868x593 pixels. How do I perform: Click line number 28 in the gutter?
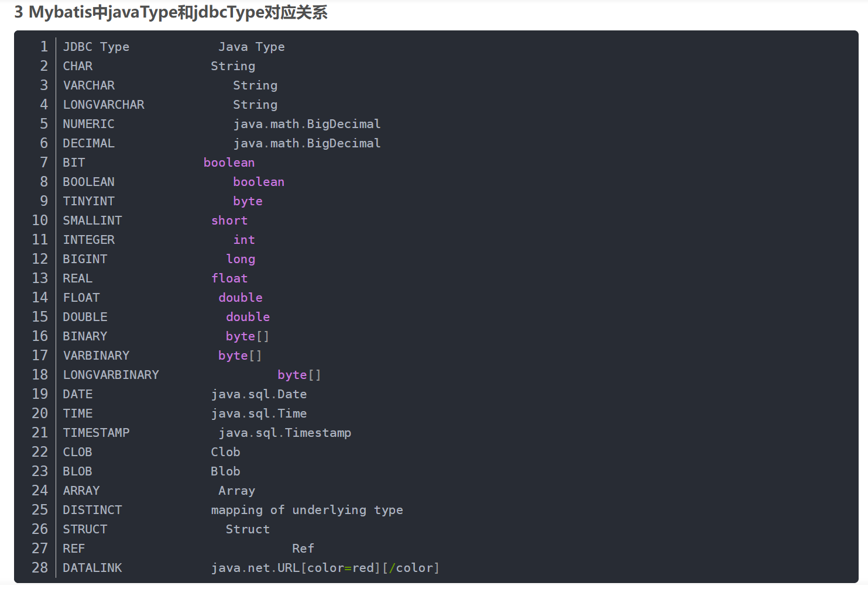coord(40,568)
